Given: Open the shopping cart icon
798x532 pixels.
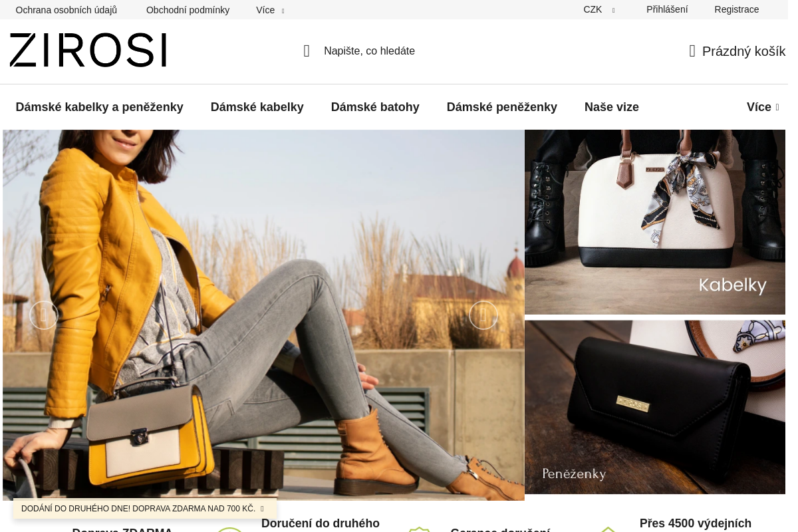Looking at the screenshot, I should tap(692, 51).
